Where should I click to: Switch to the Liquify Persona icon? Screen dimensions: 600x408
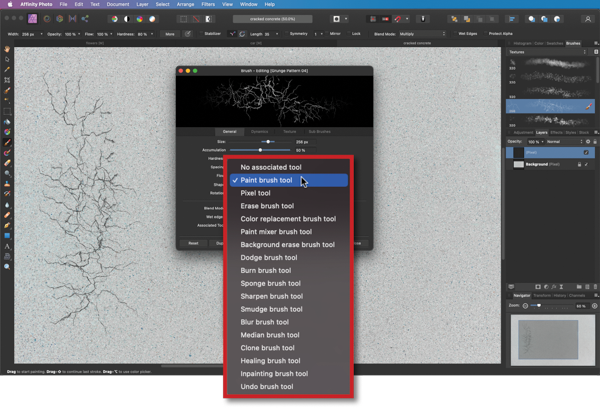[47, 18]
